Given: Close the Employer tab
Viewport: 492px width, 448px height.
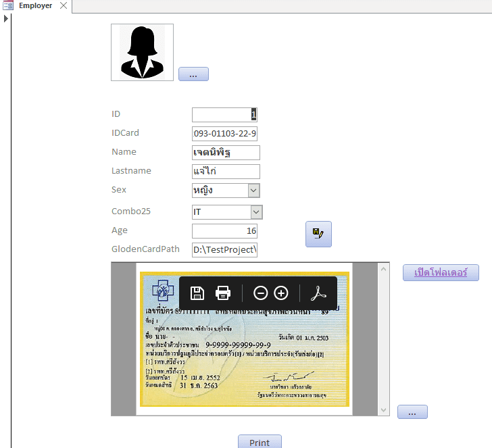Looking at the screenshot, I should pos(64,5).
